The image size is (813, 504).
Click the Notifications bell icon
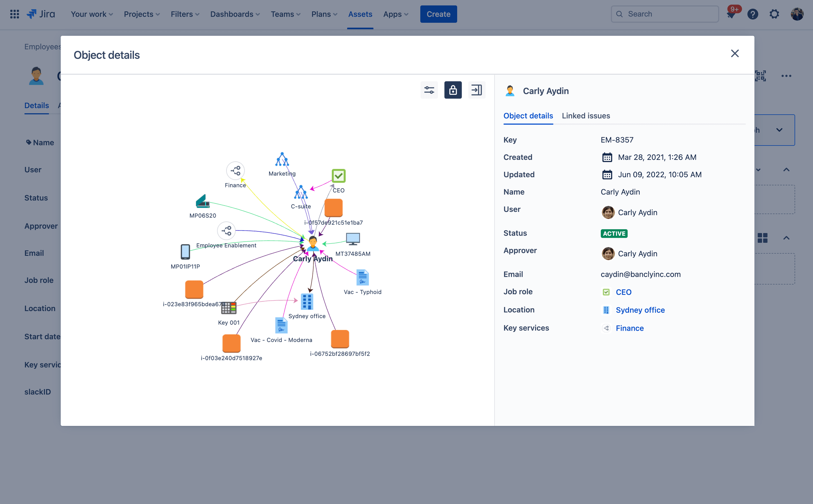[731, 14]
